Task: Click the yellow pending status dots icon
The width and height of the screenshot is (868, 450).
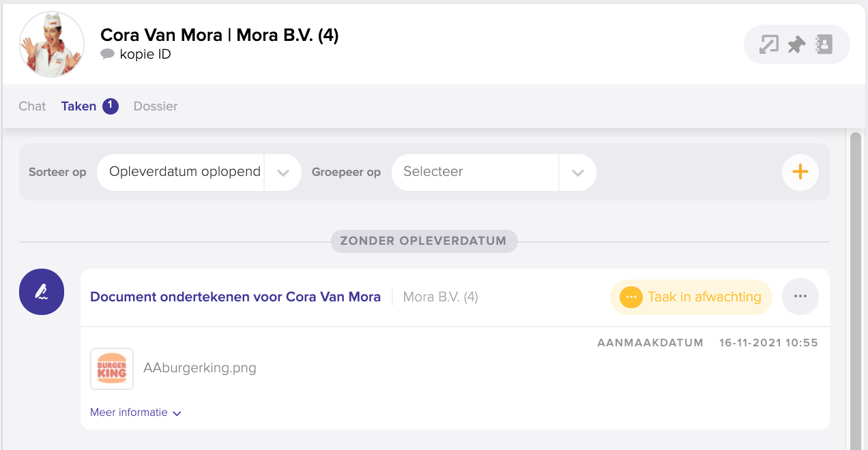Action: point(631,297)
